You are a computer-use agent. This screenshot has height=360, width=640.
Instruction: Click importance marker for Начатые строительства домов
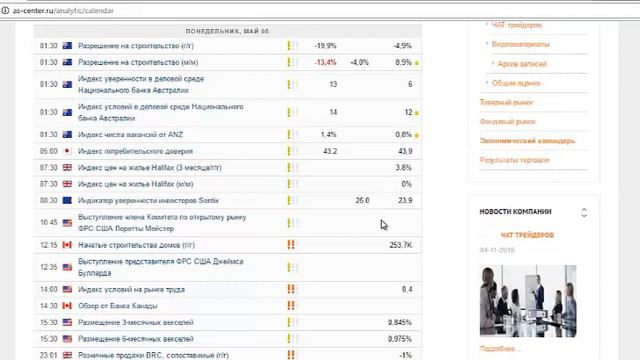293,245
